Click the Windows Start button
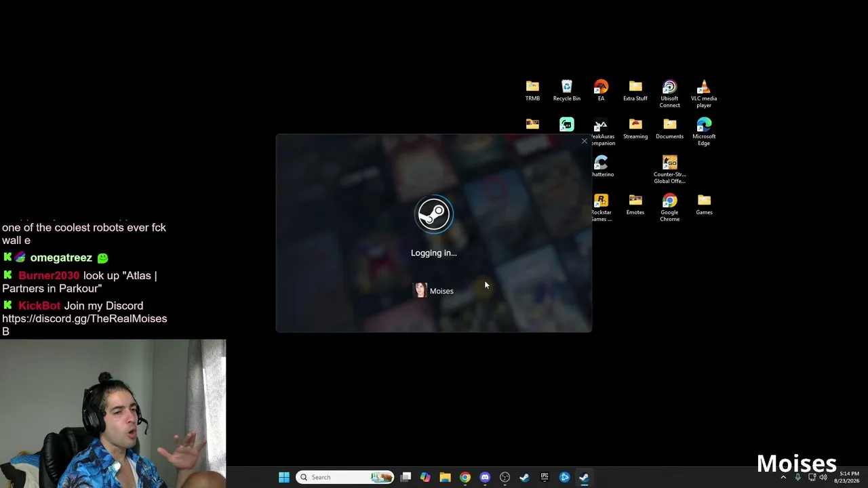868x488 pixels. [284, 477]
